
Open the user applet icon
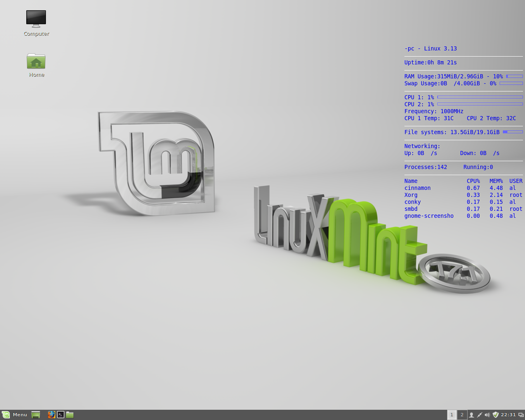tap(471, 415)
